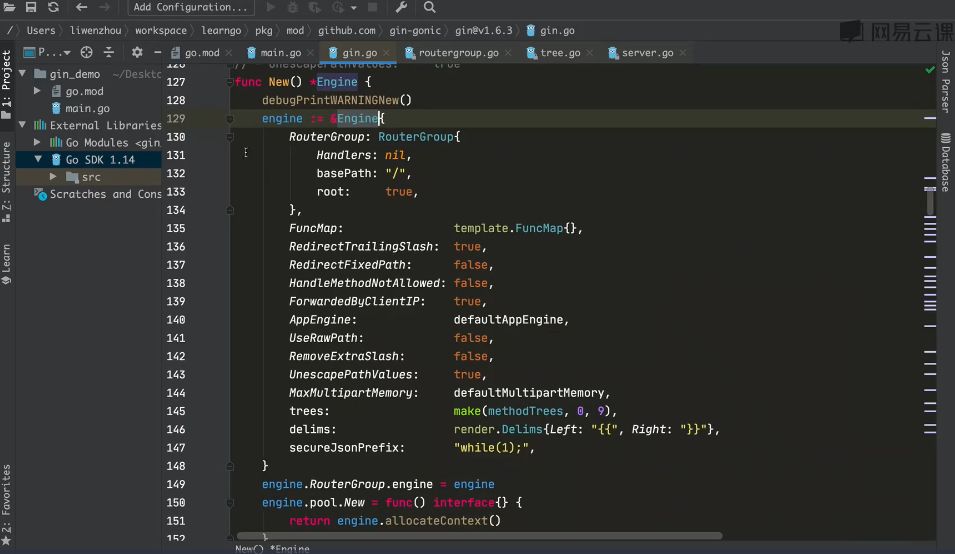
Task: Toggle the 2: Favorites tool window
Action: pos(7,504)
